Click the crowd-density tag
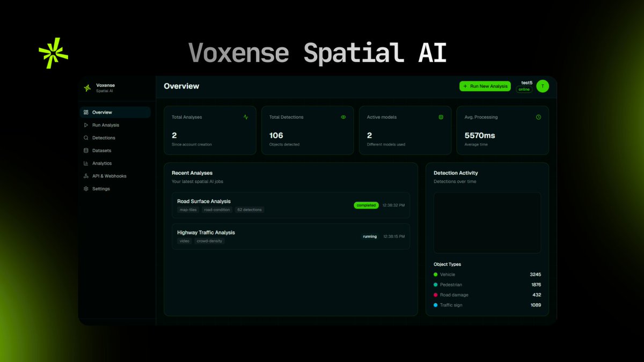Image resolution: width=644 pixels, height=362 pixels. [210, 241]
